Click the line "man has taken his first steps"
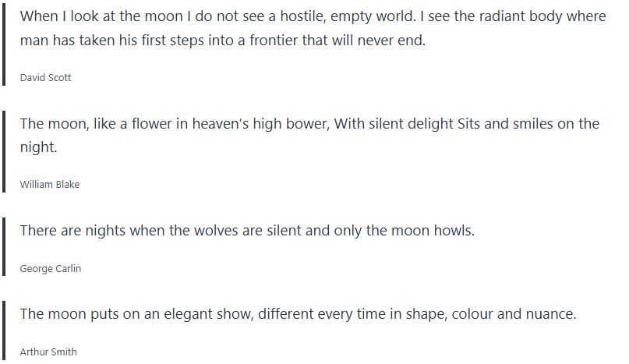The height and width of the screenshot is (364, 629). coord(223,41)
